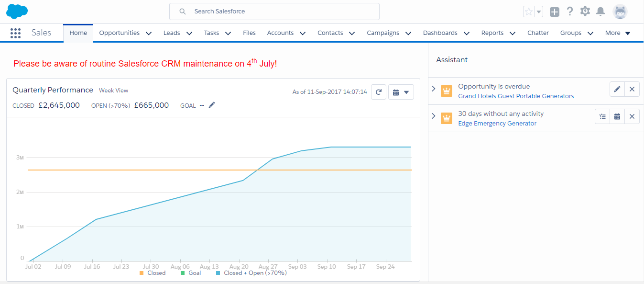Image resolution: width=644 pixels, height=284 pixels.
Task: Click the open amount £665,000
Action: point(152,105)
